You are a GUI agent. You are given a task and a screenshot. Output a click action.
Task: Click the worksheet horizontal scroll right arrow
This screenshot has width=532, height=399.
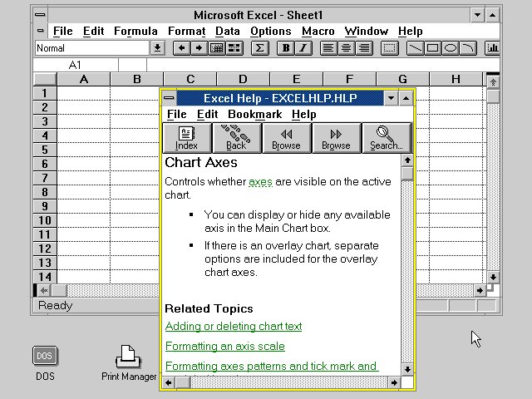[x=480, y=291]
